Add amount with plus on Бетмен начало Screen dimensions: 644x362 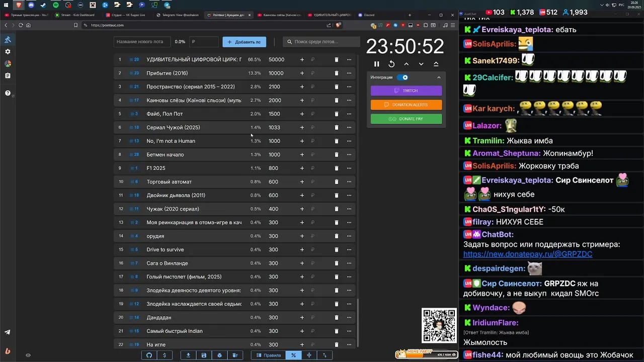302,154
